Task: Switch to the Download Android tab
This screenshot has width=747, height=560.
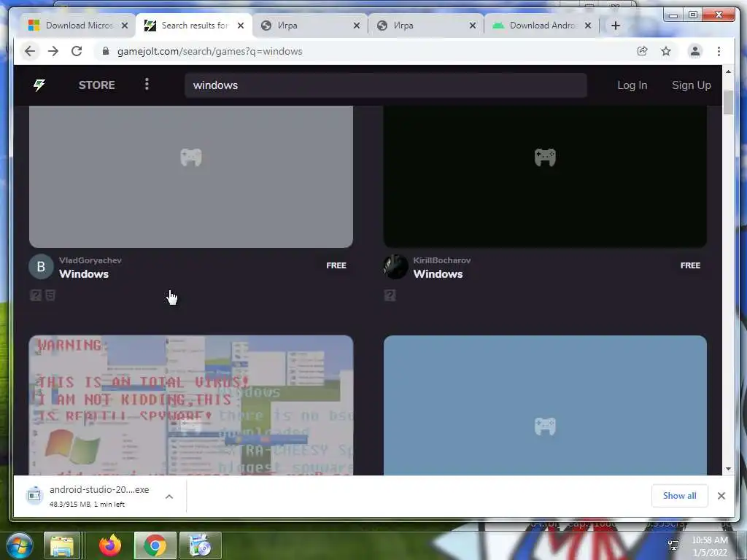Action: click(541, 26)
